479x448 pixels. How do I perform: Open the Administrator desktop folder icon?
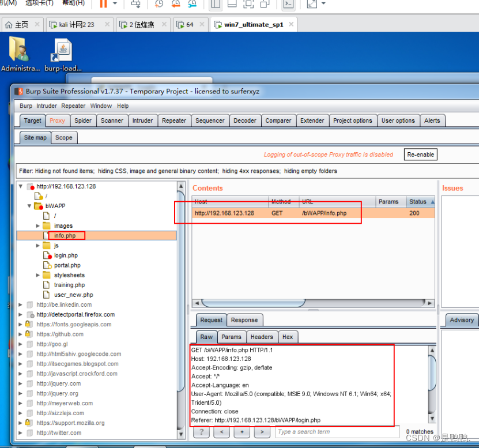tap(20, 54)
